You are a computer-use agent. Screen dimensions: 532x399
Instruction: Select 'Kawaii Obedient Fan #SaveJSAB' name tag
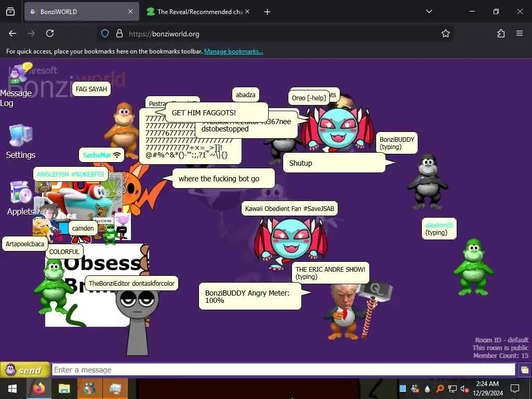(289, 209)
